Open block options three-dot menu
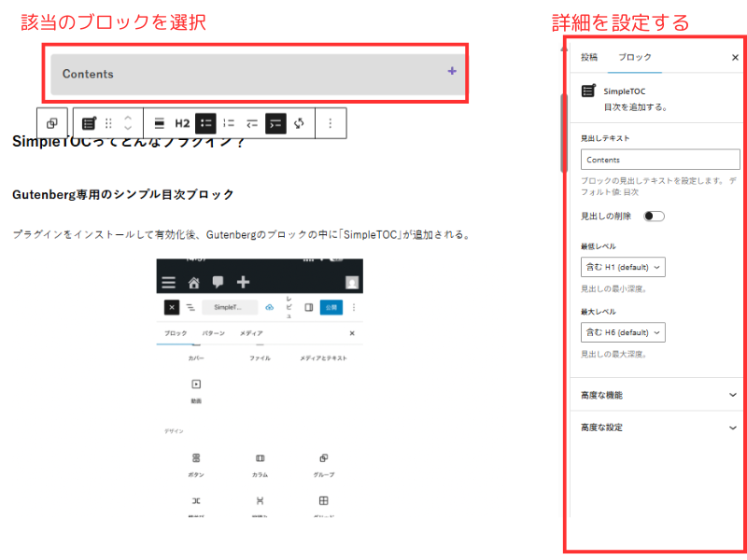 point(331,123)
